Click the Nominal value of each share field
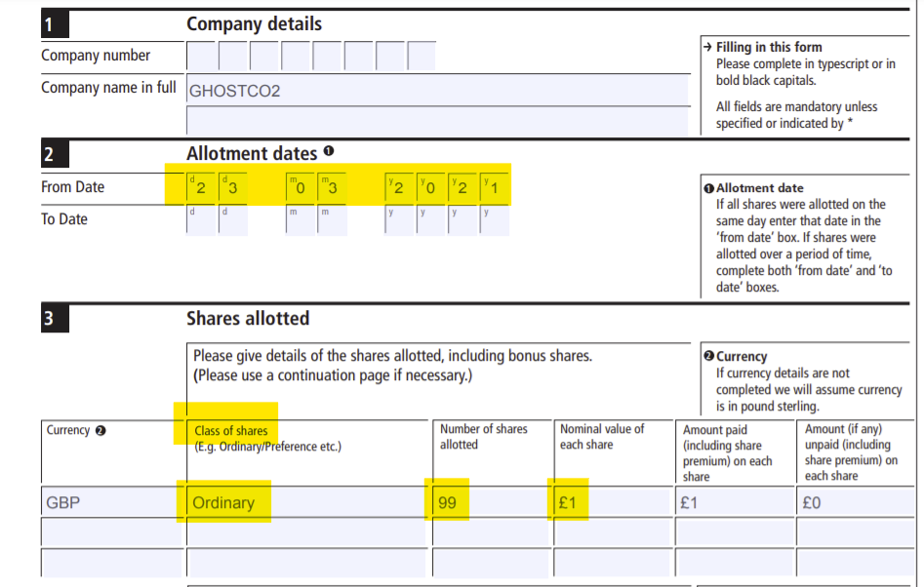Viewport: 924px width, 587px height. 612,503
